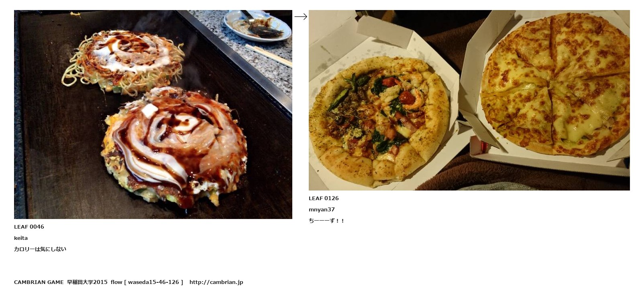
Task: Select the author name mnyan37
Action: [322, 209]
